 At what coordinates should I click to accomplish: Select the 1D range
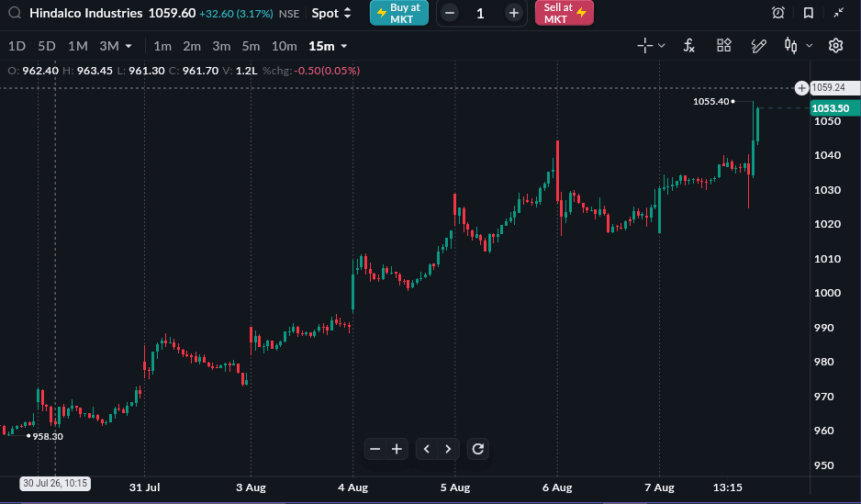coord(17,46)
